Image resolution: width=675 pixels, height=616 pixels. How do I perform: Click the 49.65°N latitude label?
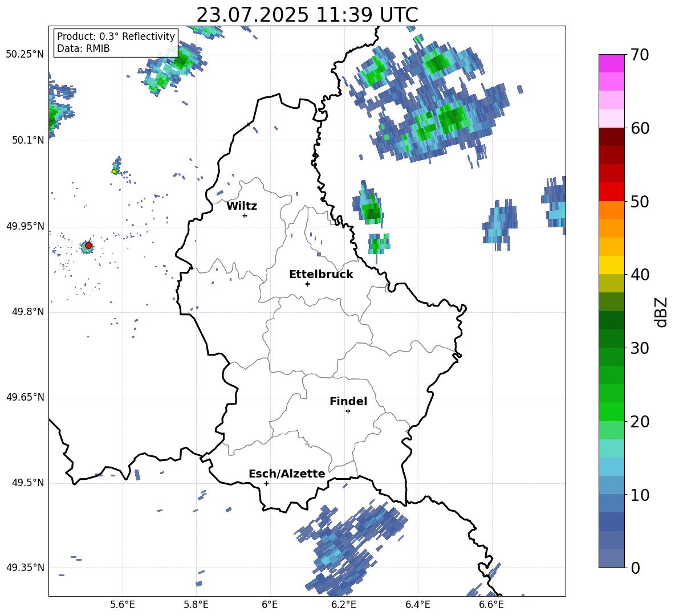click(25, 397)
